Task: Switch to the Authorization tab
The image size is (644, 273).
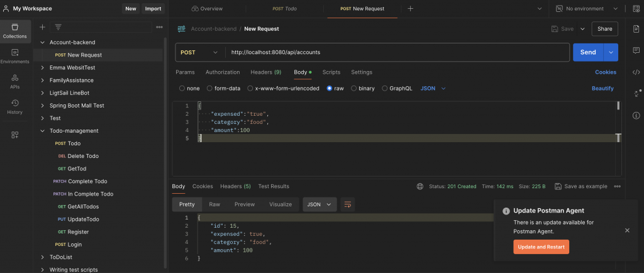Action: click(223, 72)
